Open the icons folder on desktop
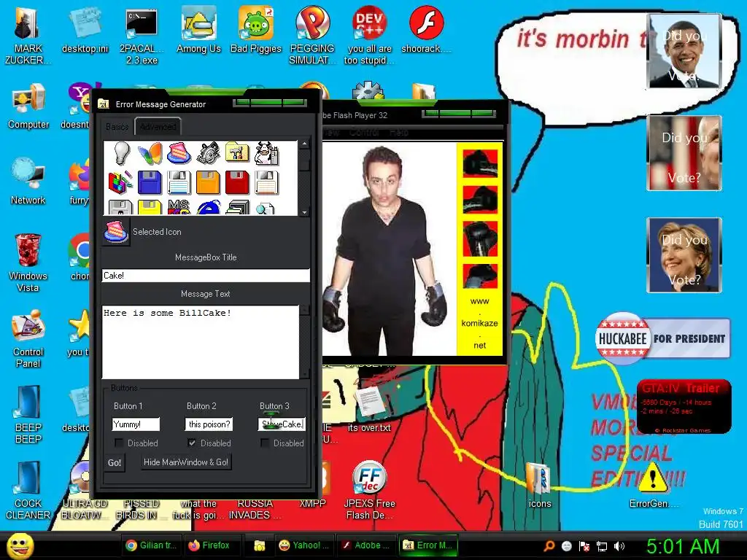Viewport: 747px width, 560px height. [x=539, y=485]
